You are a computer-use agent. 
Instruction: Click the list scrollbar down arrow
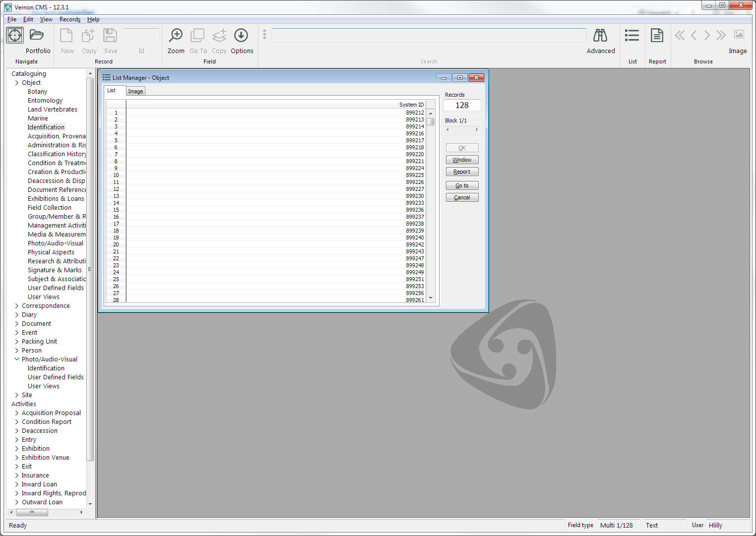point(431,298)
